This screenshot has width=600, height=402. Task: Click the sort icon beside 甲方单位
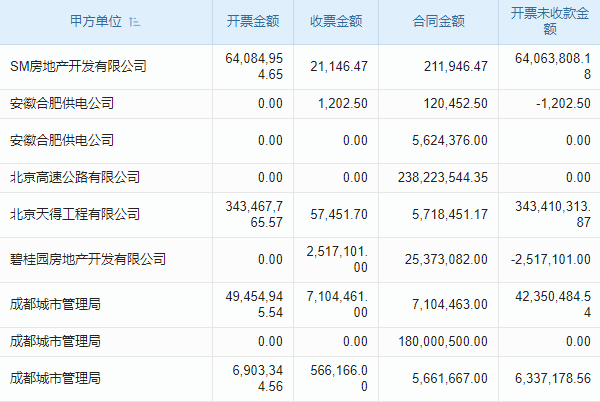136,21
